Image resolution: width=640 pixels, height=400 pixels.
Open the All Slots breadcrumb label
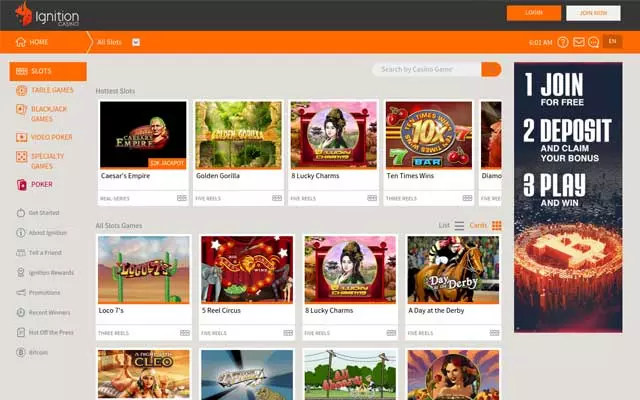point(109,42)
